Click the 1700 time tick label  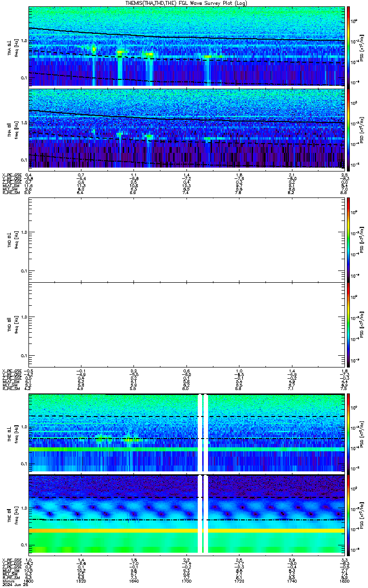click(x=187, y=581)
